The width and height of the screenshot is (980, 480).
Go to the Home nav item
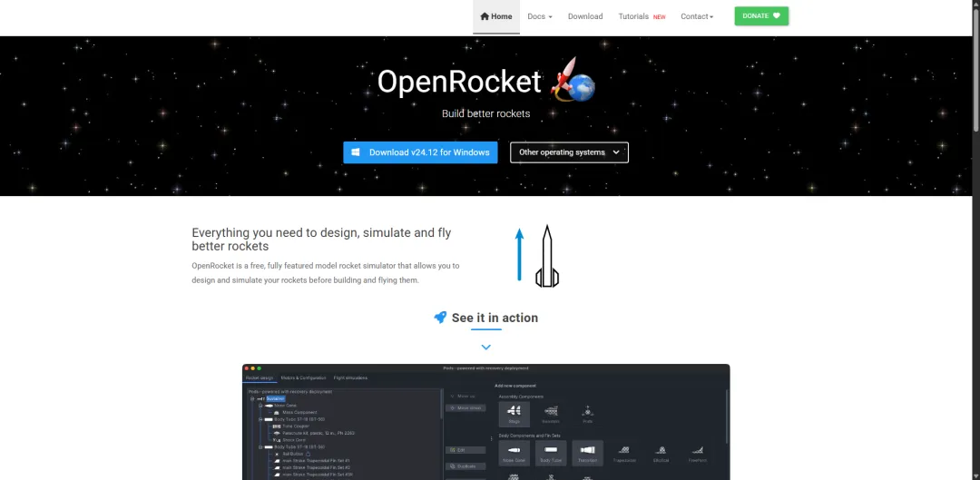coord(496,16)
